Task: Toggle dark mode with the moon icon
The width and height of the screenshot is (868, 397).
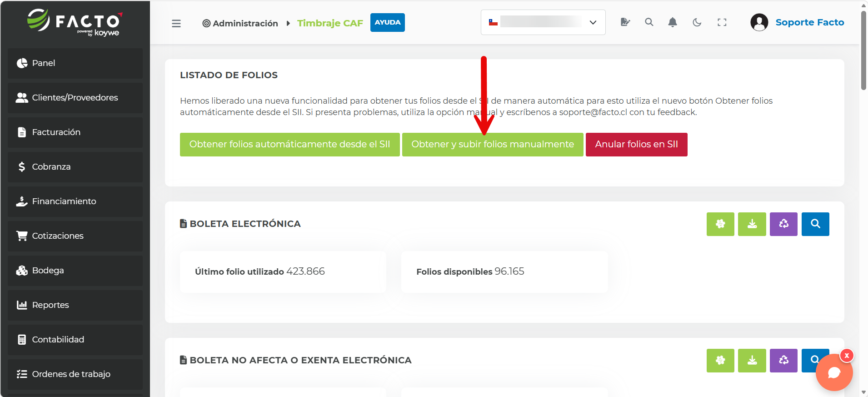Action: click(x=697, y=22)
